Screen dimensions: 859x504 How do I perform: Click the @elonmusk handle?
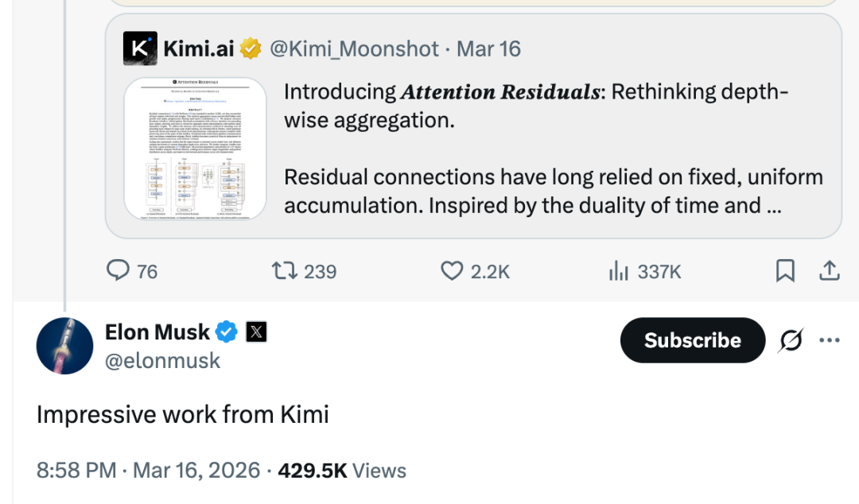(x=162, y=361)
